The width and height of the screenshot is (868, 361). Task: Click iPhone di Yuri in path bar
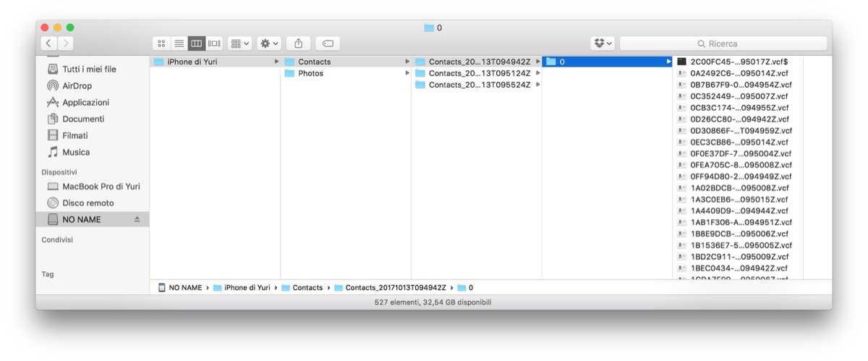[242, 288]
